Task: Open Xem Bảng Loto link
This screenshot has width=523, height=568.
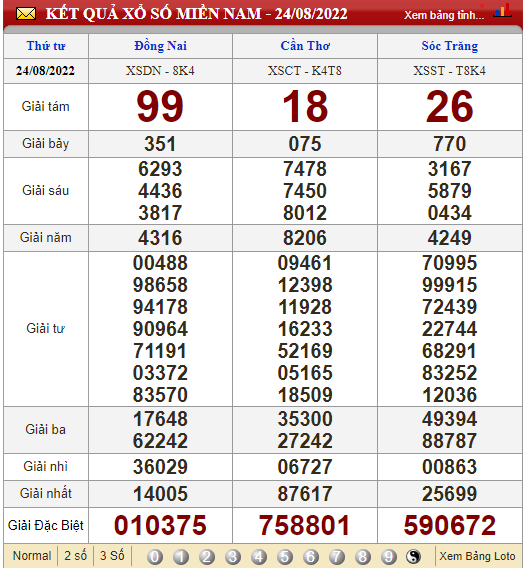Action: (477, 556)
